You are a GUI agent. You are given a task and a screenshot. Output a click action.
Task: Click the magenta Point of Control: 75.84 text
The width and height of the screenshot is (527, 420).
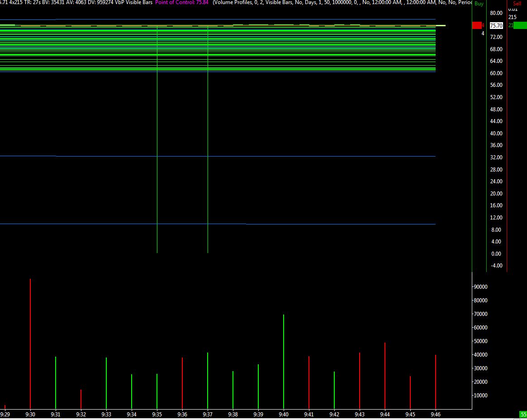pyautogui.click(x=181, y=2)
